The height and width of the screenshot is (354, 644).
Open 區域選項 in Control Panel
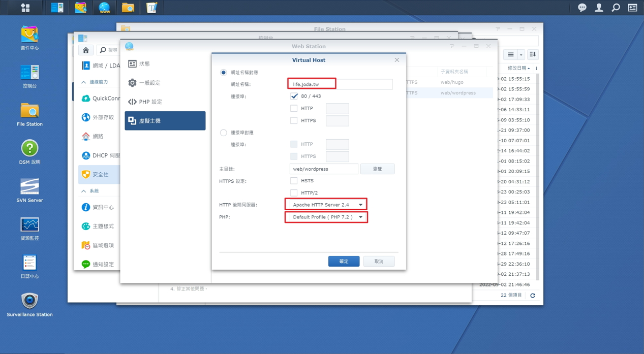[100, 245]
